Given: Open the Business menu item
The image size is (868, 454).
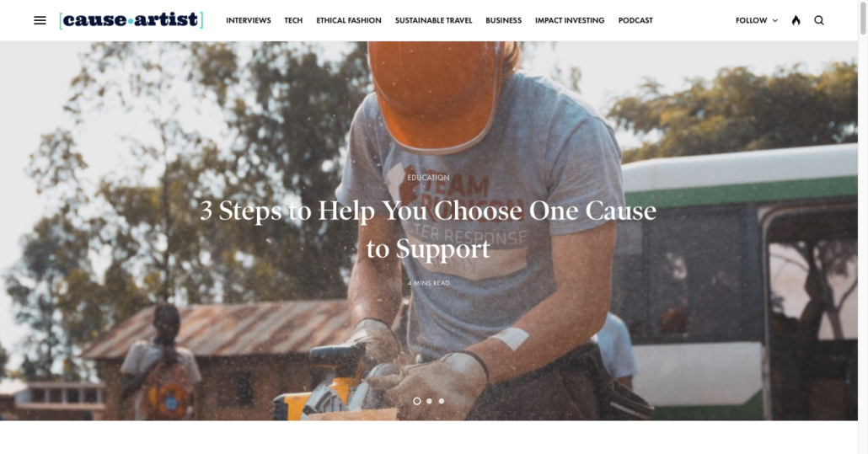Looking at the screenshot, I should coord(503,20).
